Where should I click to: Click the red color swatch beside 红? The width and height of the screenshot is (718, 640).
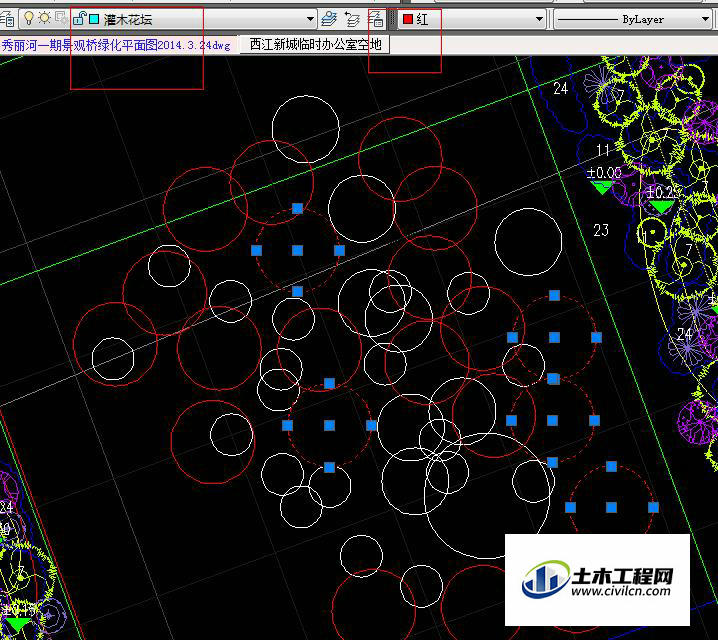point(408,19)
